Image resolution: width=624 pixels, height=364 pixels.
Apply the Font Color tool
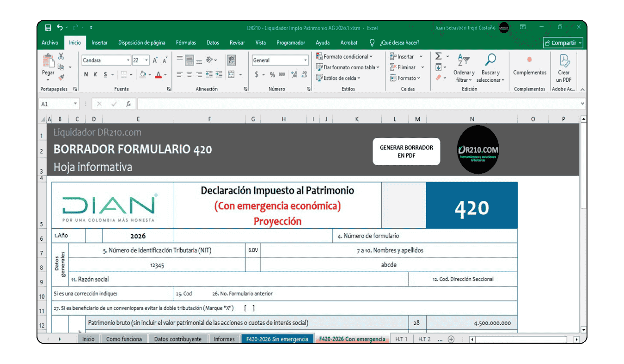159,73
